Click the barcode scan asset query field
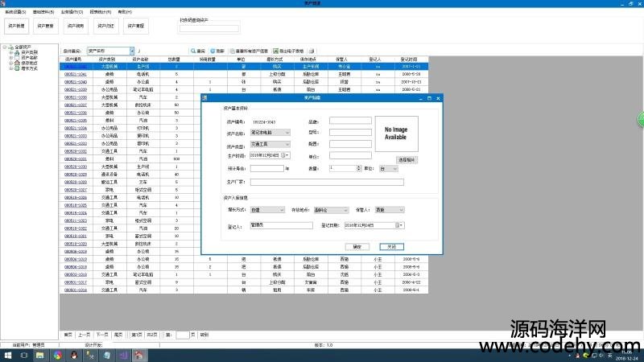Screen dimensions: 644x362 [208, 28]
